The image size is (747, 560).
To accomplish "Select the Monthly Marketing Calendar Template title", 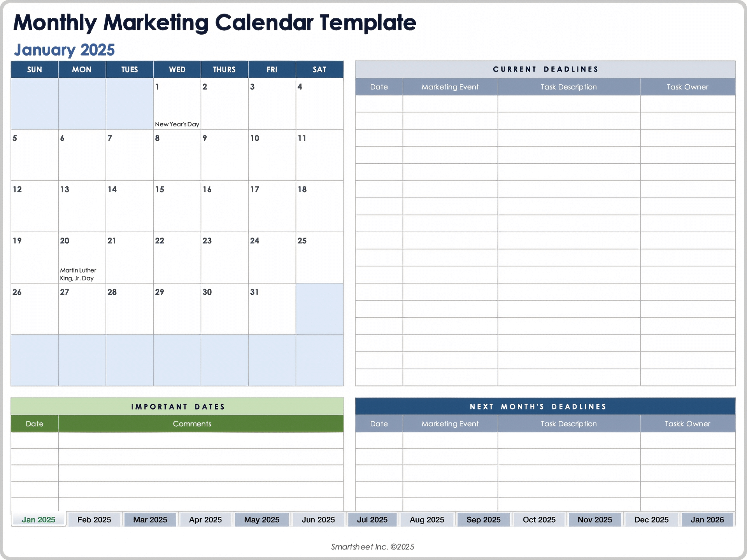I will click(215, 23).
